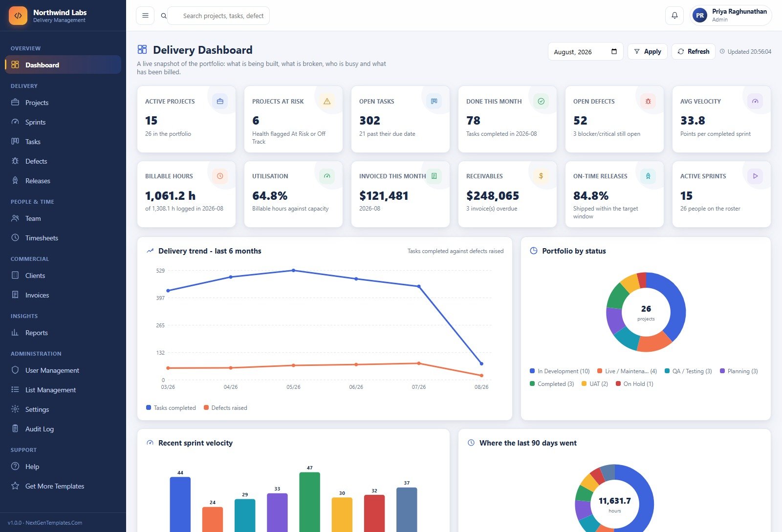782x532 pixels.
Task: Click the search magnifier icon
Action: click(164, 16)
